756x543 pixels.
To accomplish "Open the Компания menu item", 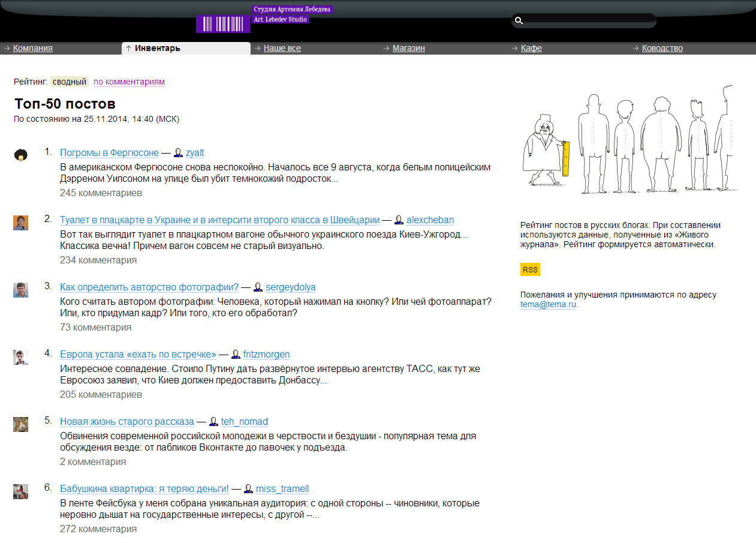I will click(x=33, y=48).
